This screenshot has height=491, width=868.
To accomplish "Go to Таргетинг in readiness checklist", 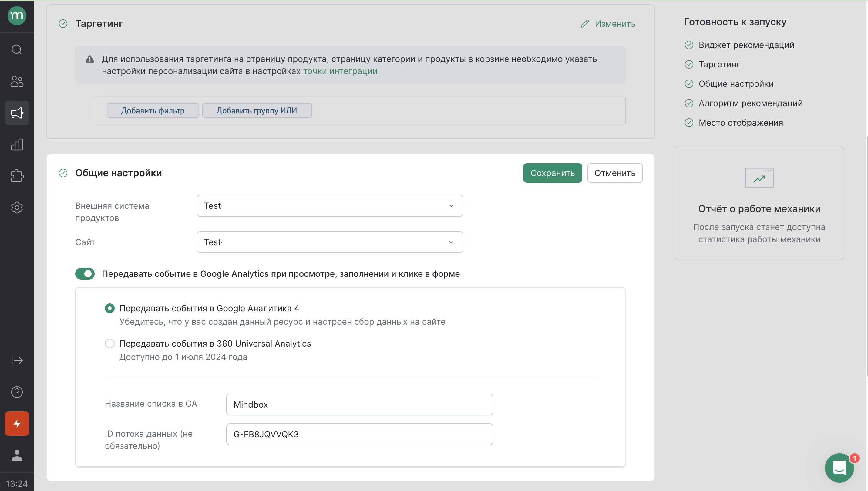I will pos(719,64).
